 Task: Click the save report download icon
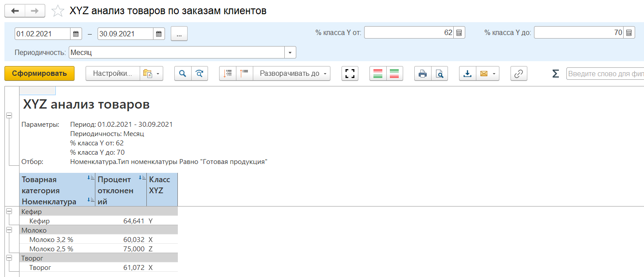(x=467, y=74)
